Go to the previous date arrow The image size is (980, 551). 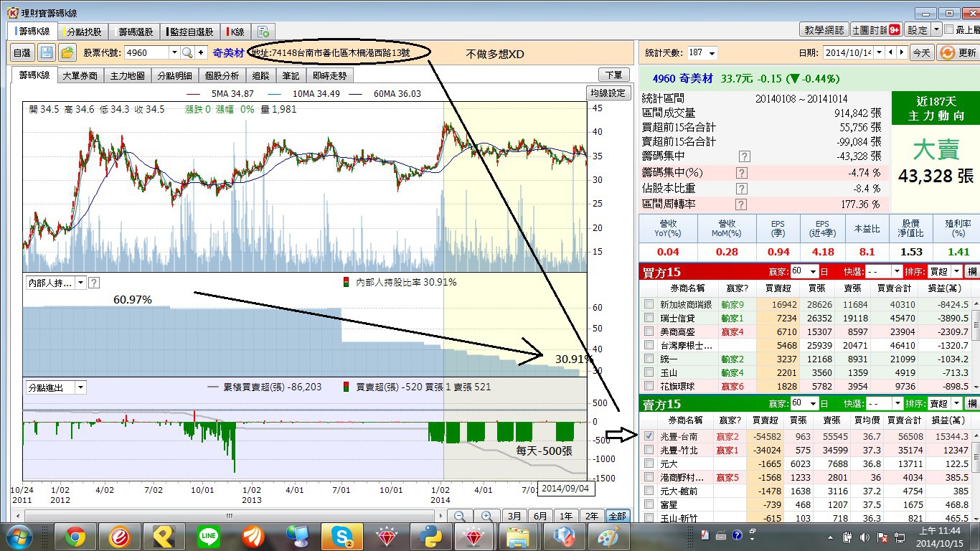(890, 52)
